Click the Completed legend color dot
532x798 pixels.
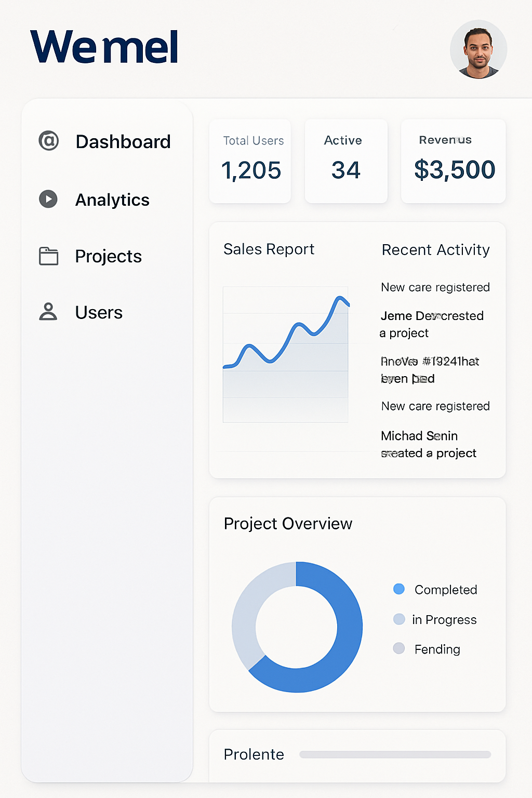point(399,589)
